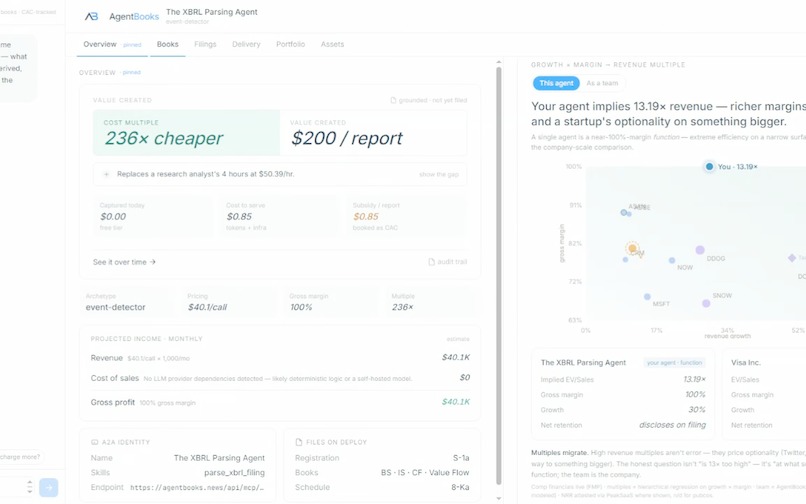Click the chat input stepper arrows
806x504 pixels.
[x=29, y=487]
